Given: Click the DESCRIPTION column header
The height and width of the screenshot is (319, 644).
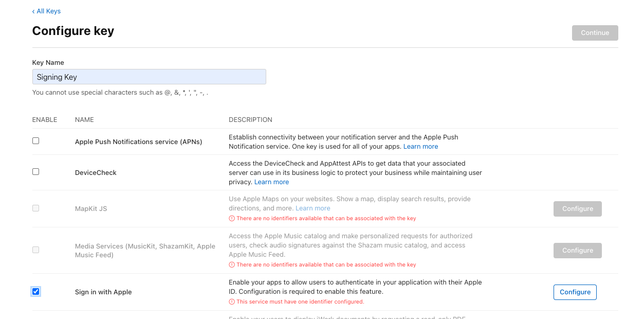Looking at the screenshot, I should (x=250, y=120).
